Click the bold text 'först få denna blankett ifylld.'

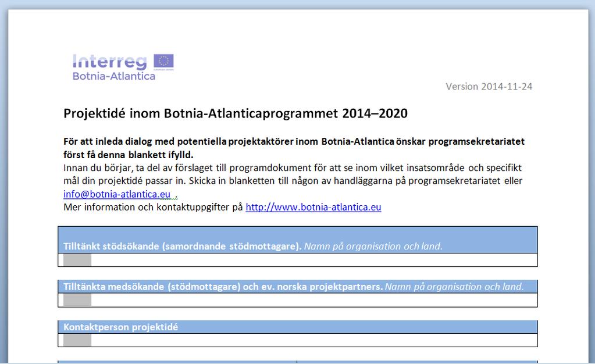129,155
